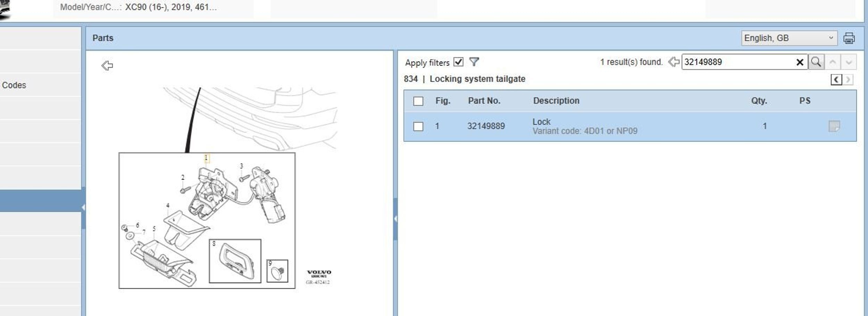Viewport: 868px width, 316px height.
Task: Sort by the Description column header
Action: point(556,101)
